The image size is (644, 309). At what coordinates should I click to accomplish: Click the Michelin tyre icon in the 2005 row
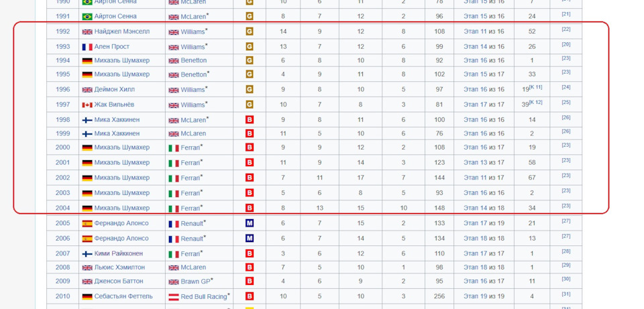[249, 223]
